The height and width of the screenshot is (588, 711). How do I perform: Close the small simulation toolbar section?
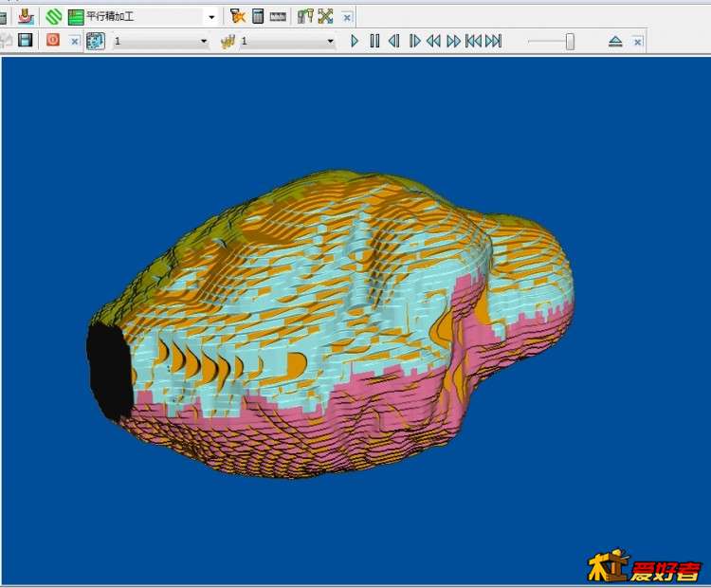74,42
